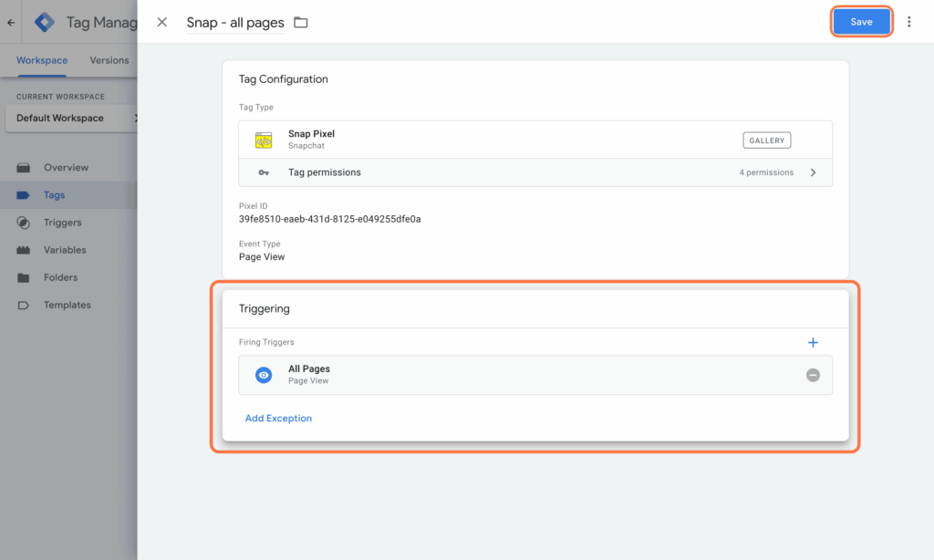Click the Firing Triggers label

point(266,342)
